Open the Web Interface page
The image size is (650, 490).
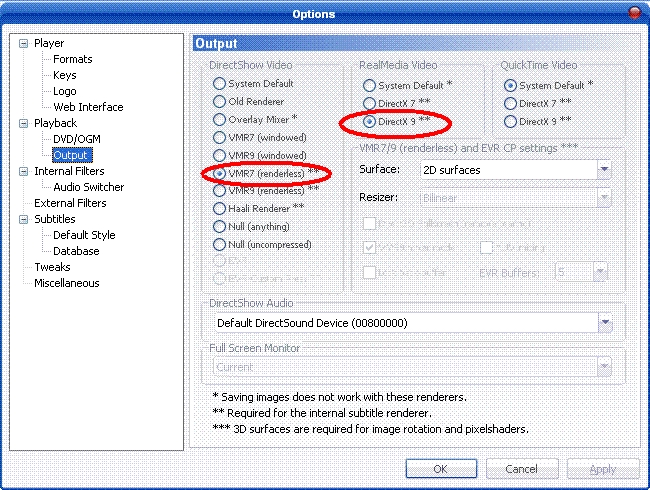point(88,107)
